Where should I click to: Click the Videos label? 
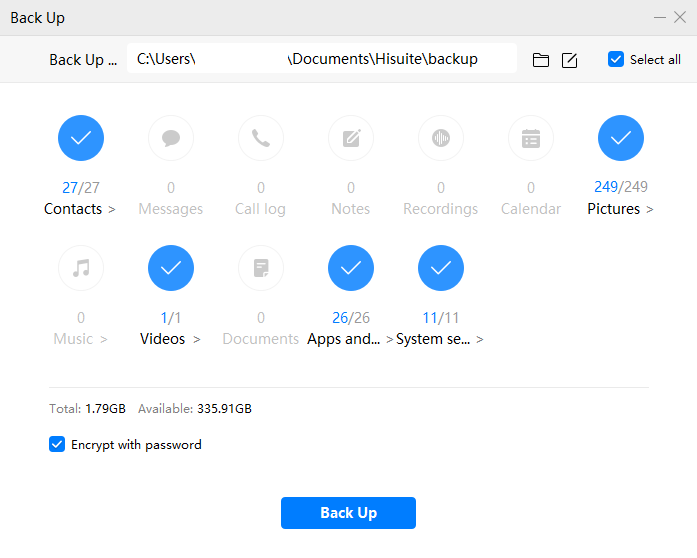point(162,339)
